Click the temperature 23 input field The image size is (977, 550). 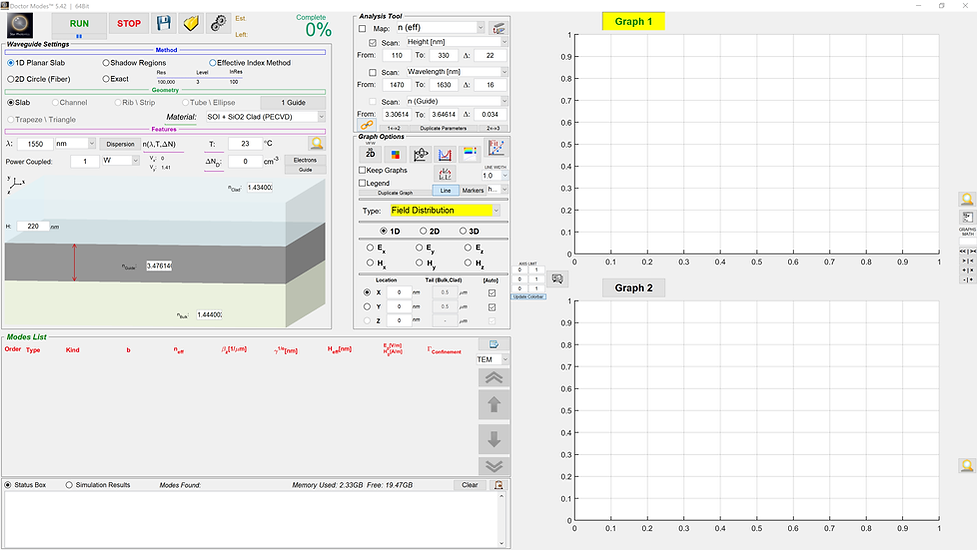pyautogui.click(x=245, y=144)
